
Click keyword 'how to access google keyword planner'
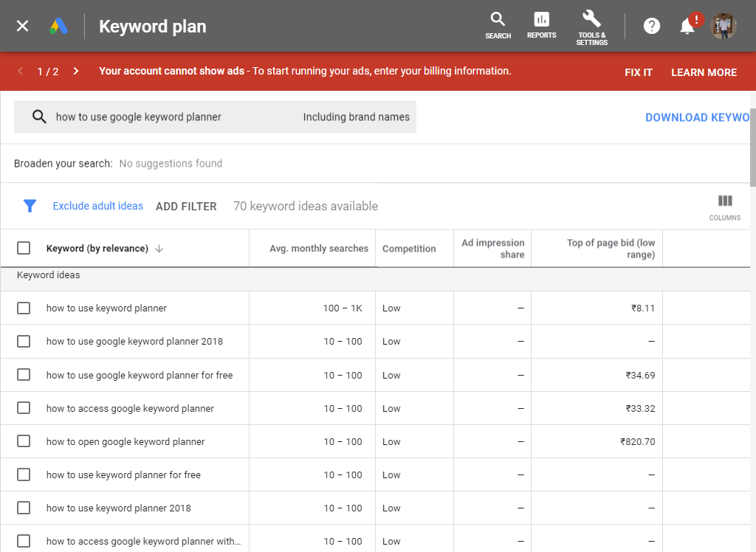(x=130, y=408)
